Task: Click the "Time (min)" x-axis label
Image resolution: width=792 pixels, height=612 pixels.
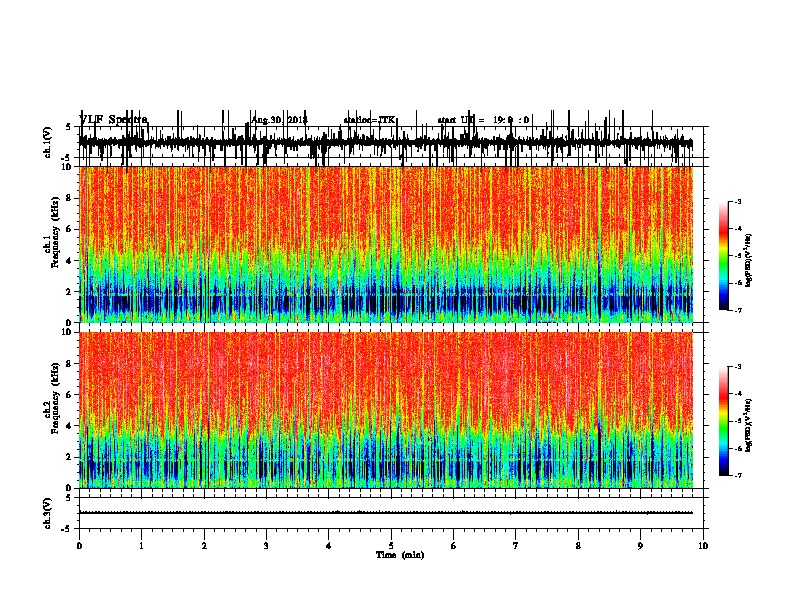Action: tap(400, 555)
